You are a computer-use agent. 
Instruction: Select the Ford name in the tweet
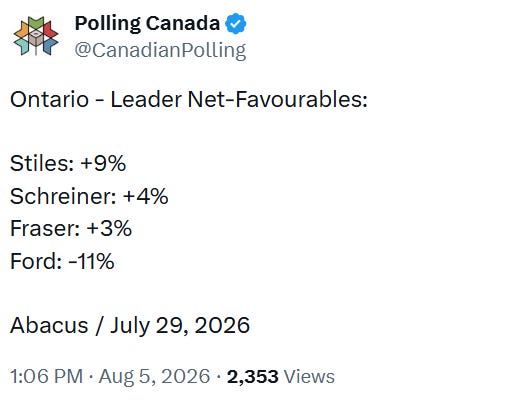[x=33, y=261]
